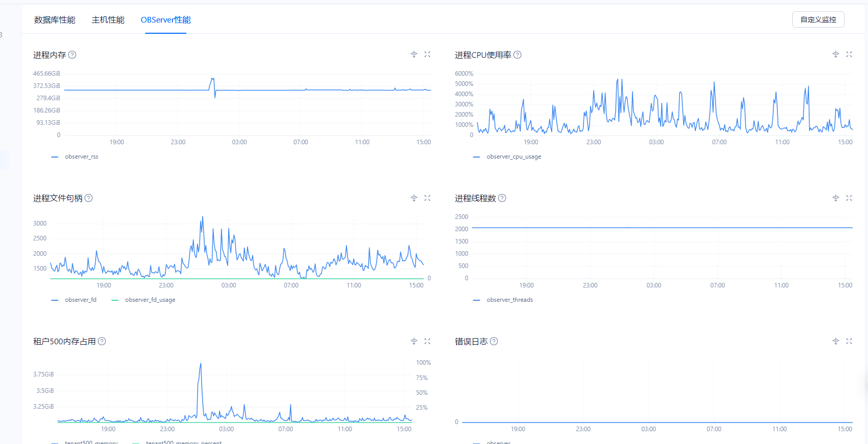Viewport: 868px width, 444px height.
Task: Switch to 数据库性能 tab
Action: [x=55, y=20]
